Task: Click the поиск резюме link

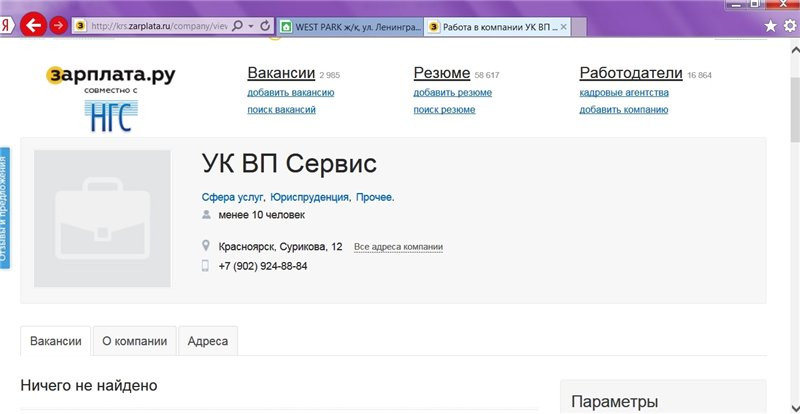Action: pyautogui.click(x=444, y=110)
